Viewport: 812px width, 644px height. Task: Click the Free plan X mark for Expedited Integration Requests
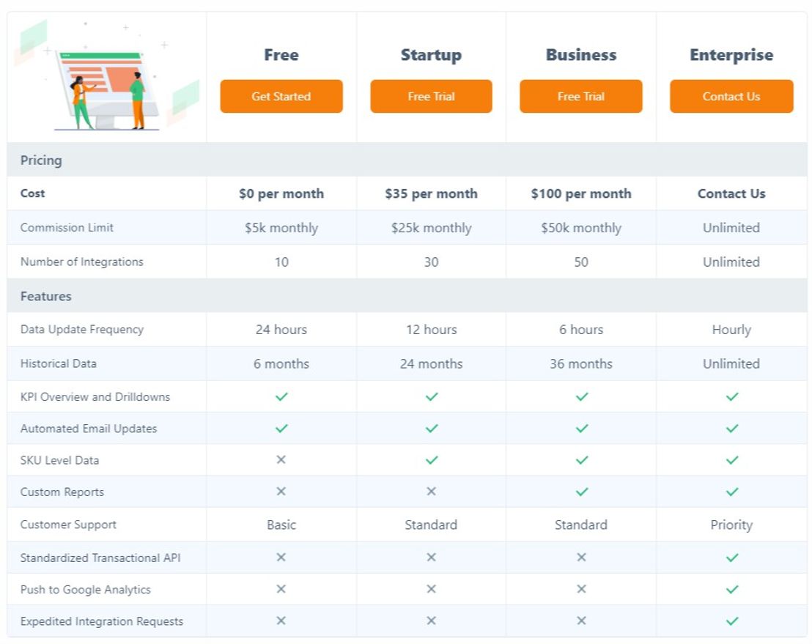[281, 620]
